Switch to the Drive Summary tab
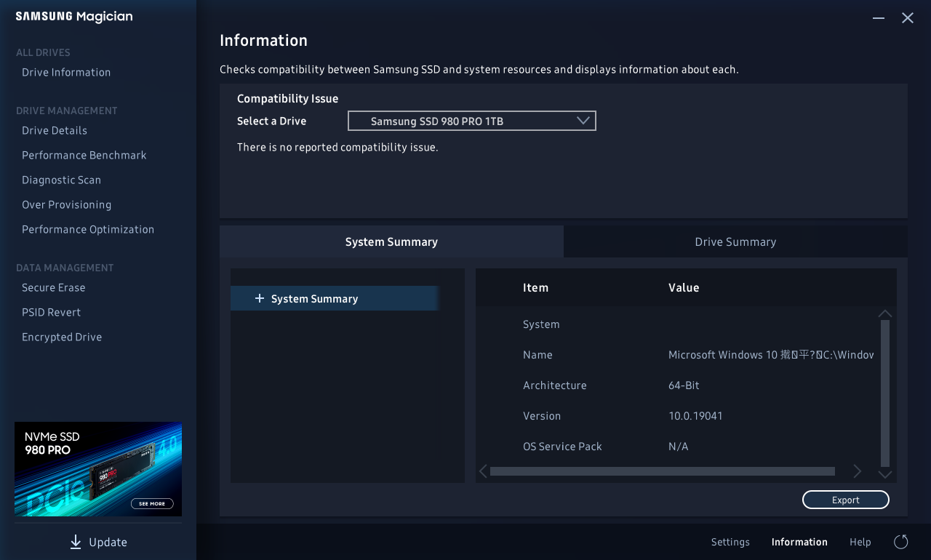 pyautogui.click(x=735, y=241)
